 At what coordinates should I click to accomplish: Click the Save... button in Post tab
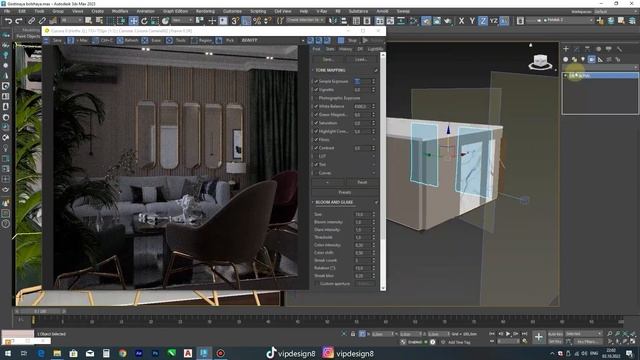(328, 60)
